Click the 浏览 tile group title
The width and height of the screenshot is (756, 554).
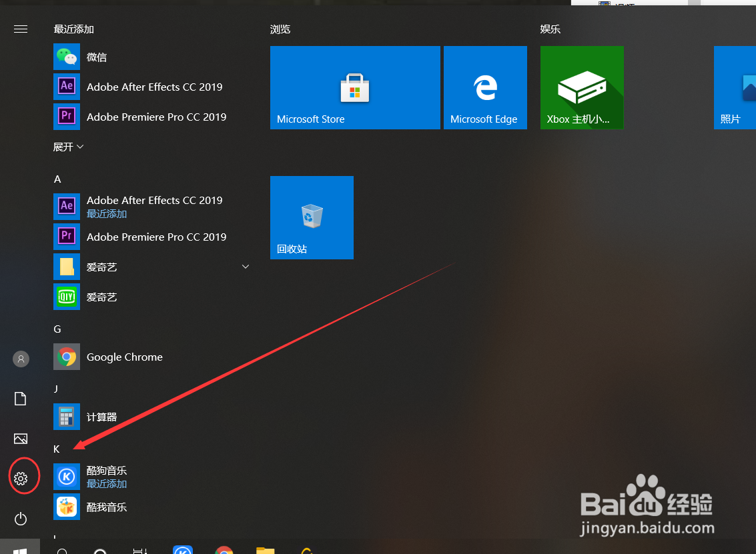pos(280,29)
